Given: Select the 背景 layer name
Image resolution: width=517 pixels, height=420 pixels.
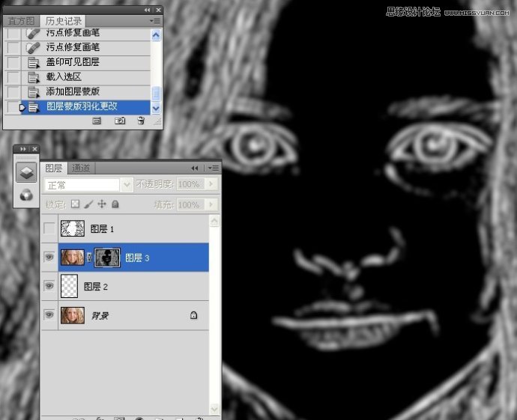Looking at the screenshot, I should point(100,316).
